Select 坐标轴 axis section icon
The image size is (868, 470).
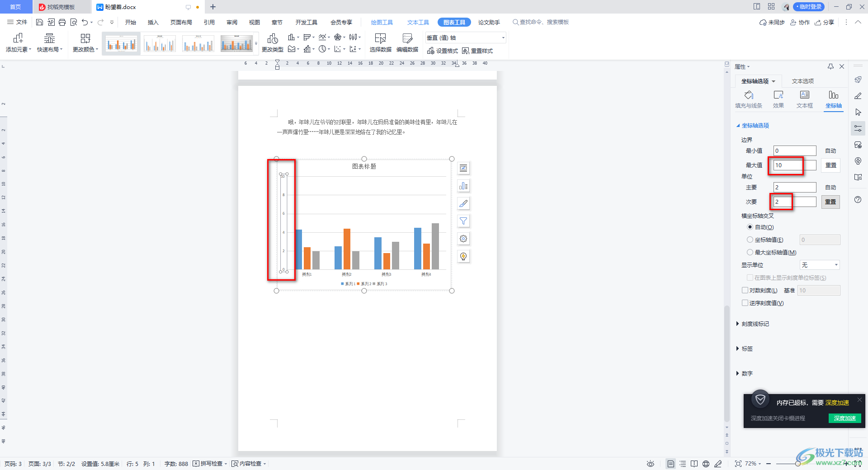834,99
